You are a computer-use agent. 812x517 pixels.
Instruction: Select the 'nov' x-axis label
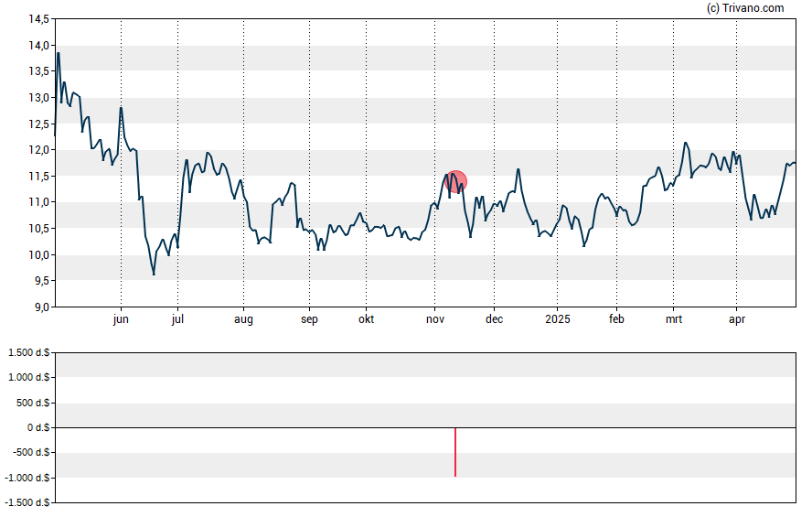pyautogui.click(x=435, y=319)
